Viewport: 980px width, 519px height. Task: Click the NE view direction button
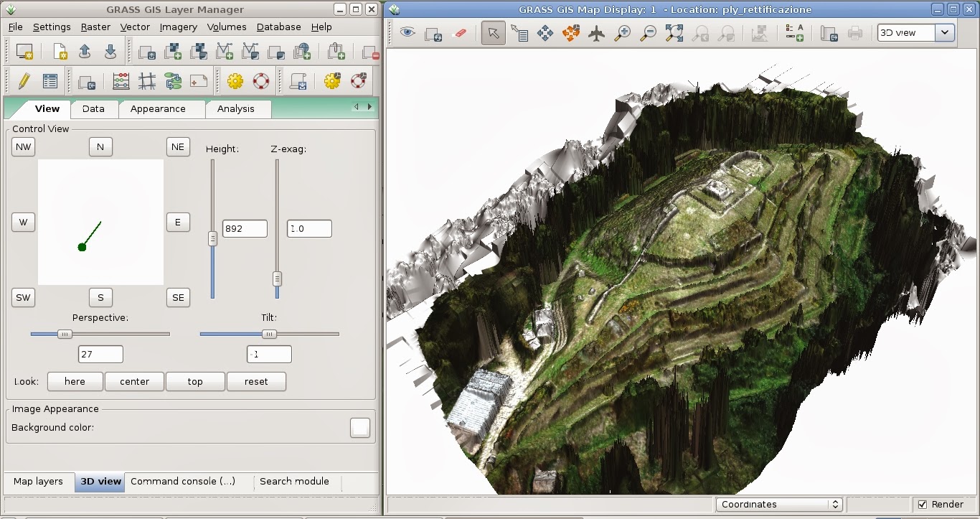point(178,147)
